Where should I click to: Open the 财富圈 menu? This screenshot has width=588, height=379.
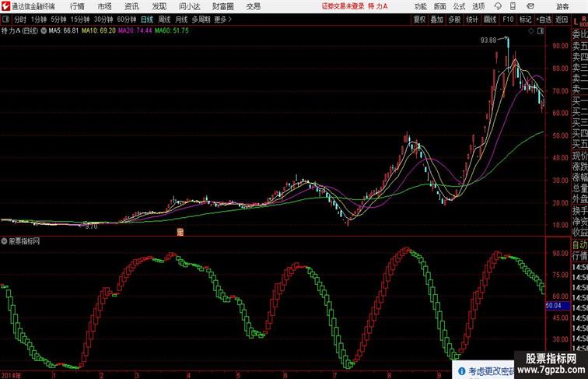[x=222, y=6]
